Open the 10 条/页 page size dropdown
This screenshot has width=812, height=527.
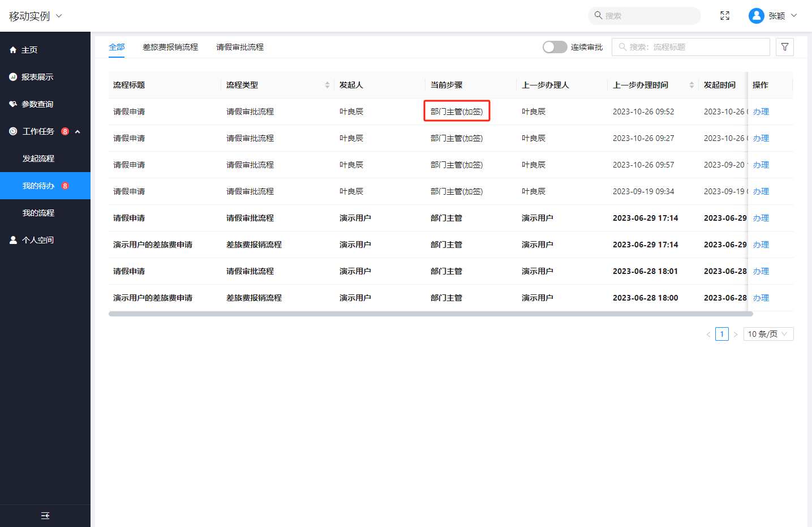point(768,334)
